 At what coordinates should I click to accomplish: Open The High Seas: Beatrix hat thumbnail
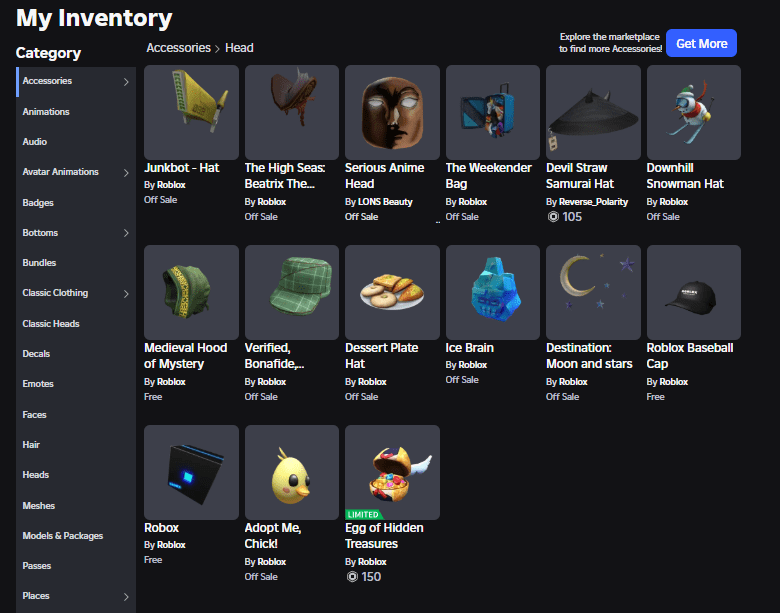pos(292,112)
